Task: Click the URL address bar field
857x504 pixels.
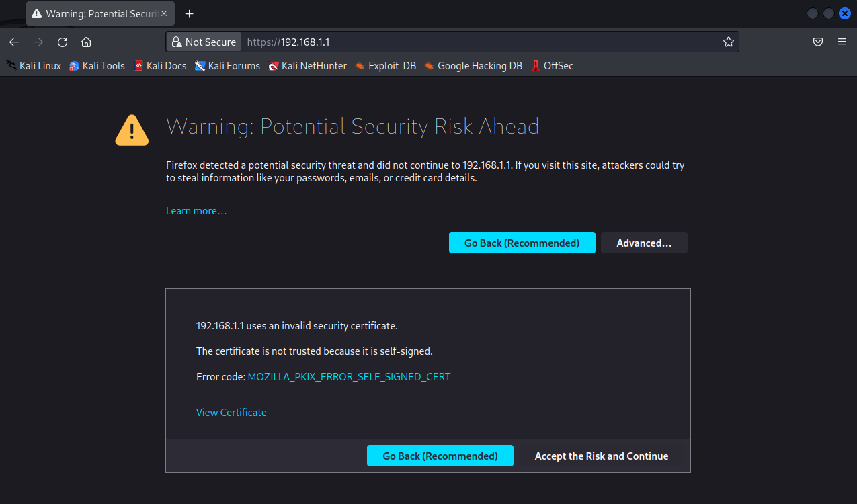Action: tap(484, 42)
